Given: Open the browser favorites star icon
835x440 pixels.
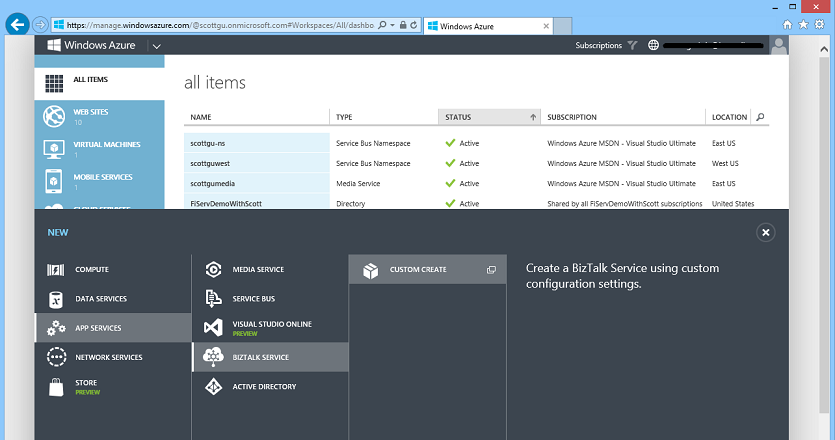Looking at the screenshot, I should point(803,25).
